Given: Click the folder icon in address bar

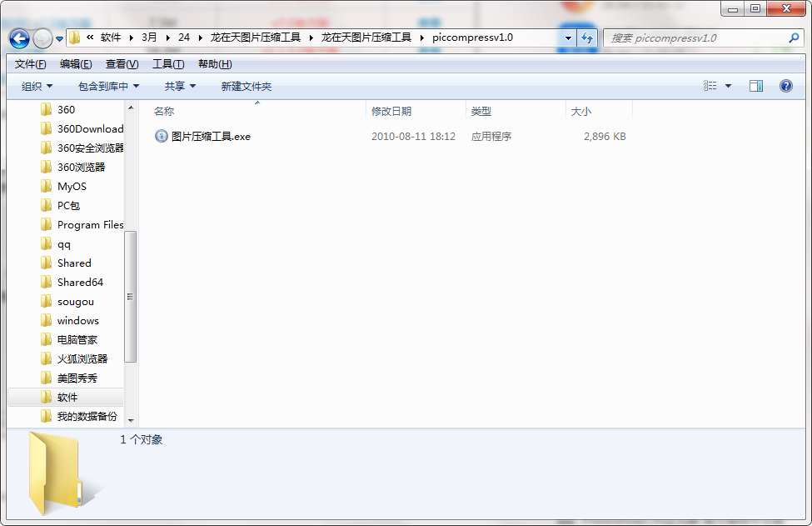Looking at the screenshot, I should point(75,38).
